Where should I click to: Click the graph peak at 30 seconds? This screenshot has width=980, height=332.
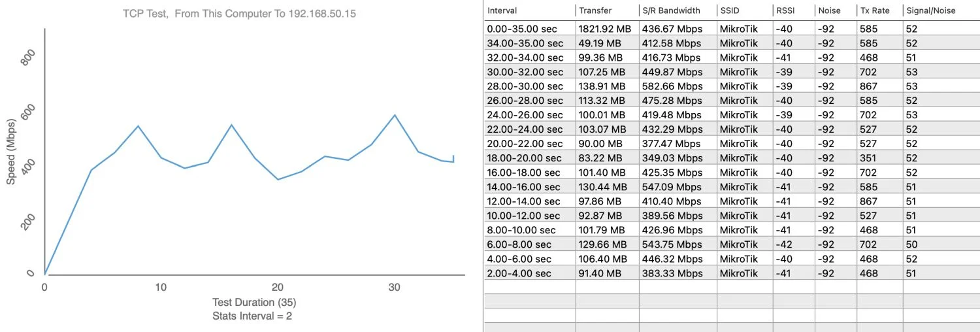395,115
